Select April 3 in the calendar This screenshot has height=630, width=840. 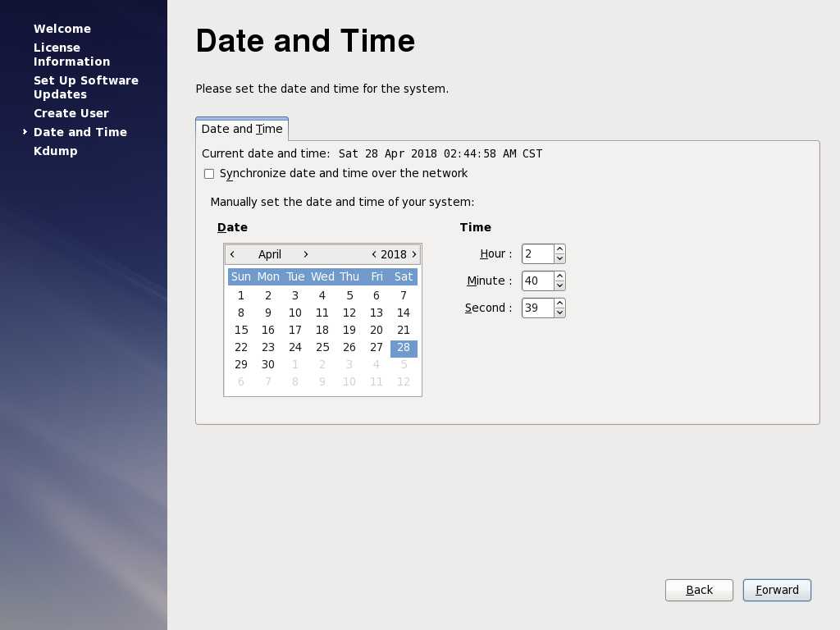(x=295, y=295)
